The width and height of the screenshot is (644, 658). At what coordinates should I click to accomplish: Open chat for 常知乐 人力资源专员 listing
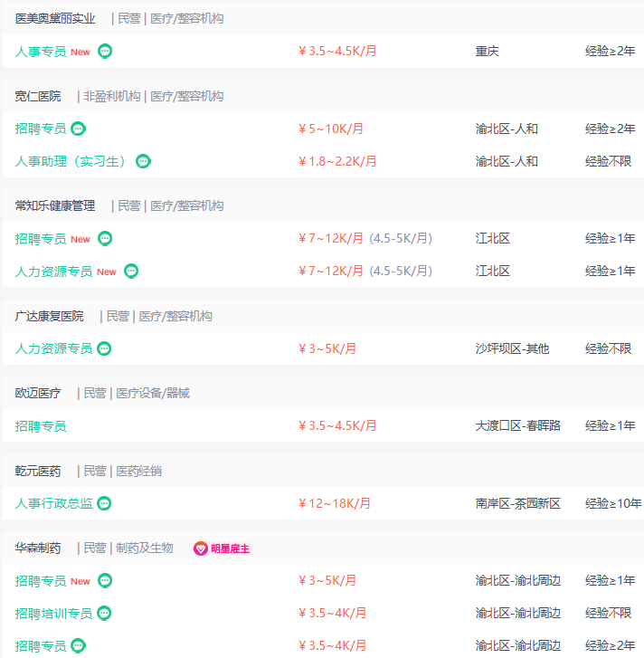pyautogui.click(x=131, y=271)
